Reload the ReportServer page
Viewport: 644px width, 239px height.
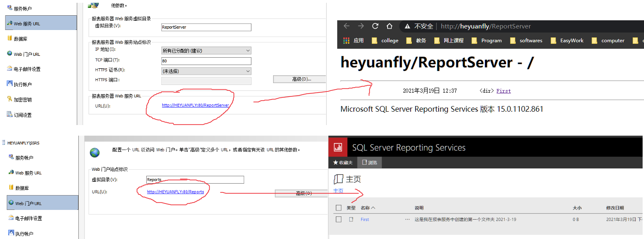click(x=375, y=26)
